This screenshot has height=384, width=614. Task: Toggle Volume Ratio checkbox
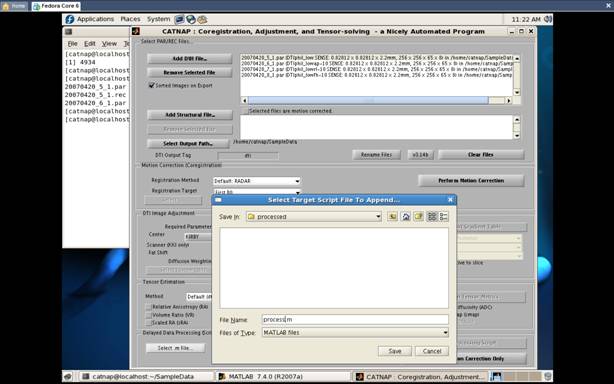click(148, 315)
